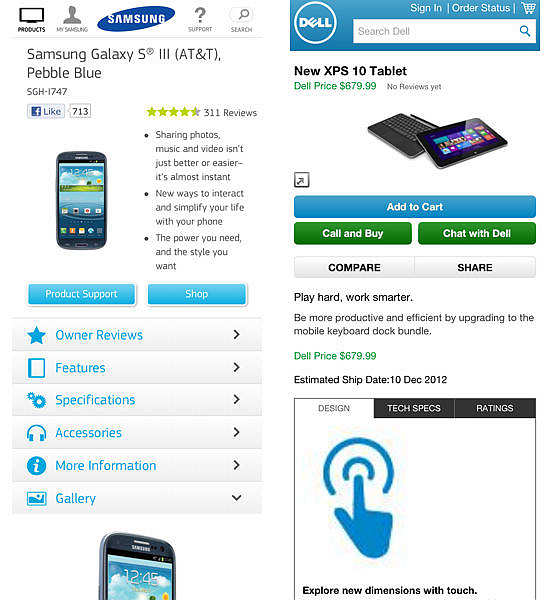The image size is (550, 600).
Task: Switch to the Ratings tab
Action: click(x=495, y=408)
